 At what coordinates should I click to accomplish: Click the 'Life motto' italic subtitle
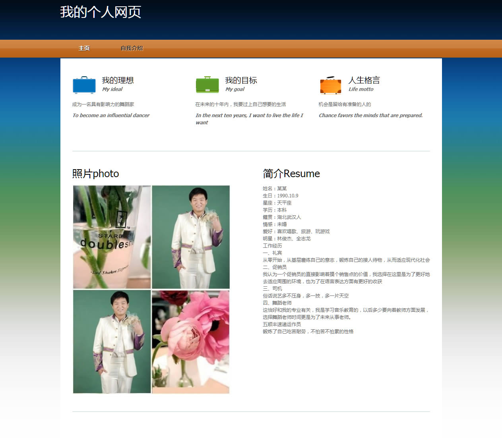(x=361, y=89)
